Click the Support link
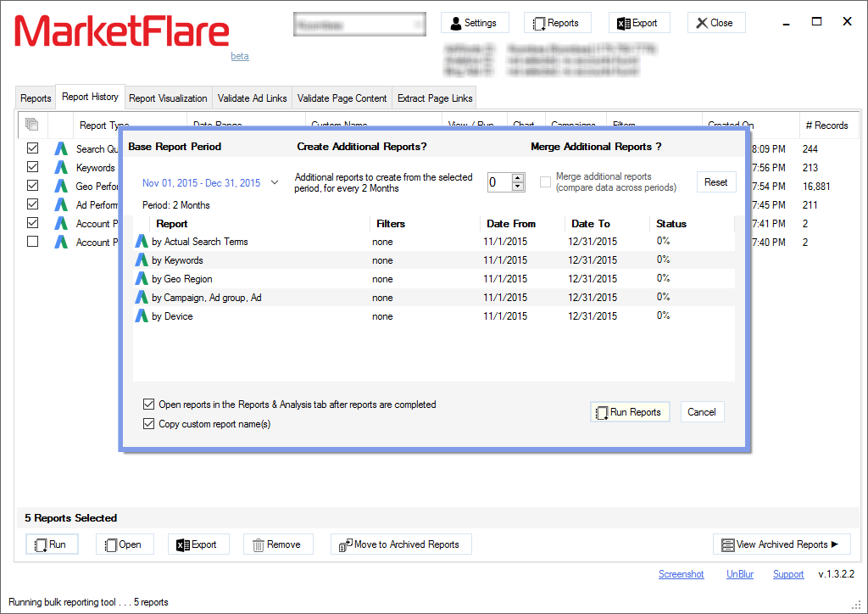868x614 pixels. click(x=788, y=574)
